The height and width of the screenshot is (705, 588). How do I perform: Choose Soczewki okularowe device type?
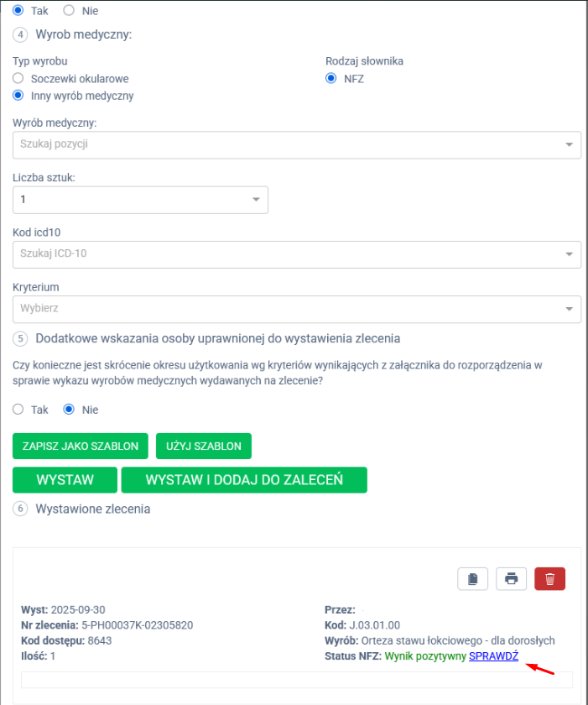tap(18, 78)
